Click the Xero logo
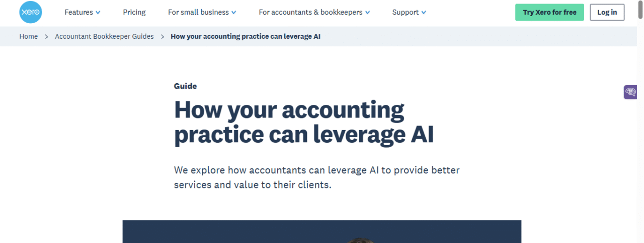Viewport: 644px width, 243px height. 30,12
